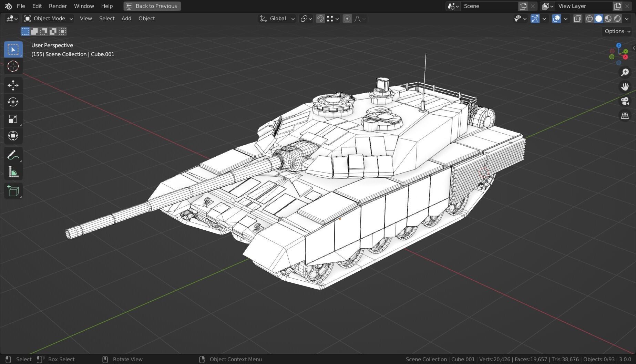Click the New Scene copy icon

[x=523, y=6]
